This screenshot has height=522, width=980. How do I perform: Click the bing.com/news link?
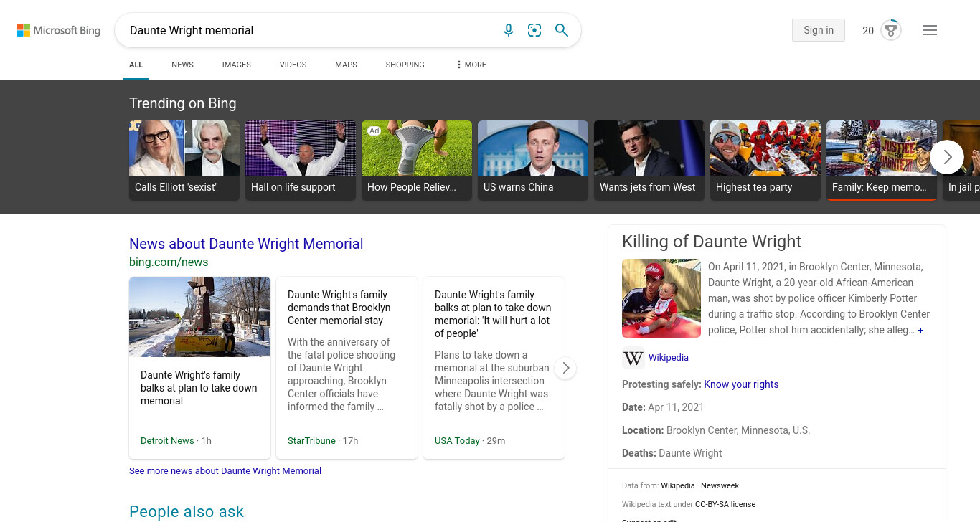point(169,262)
